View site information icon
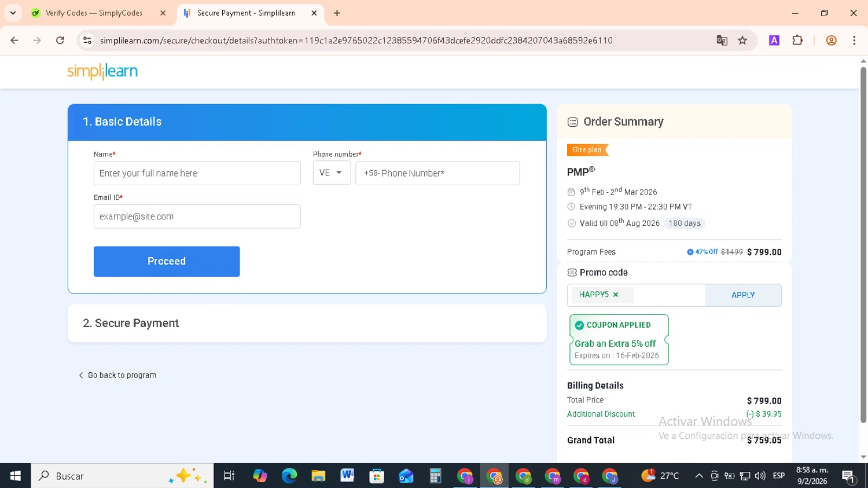The width and height of the screenshot is (868, 488). [87, 41]
